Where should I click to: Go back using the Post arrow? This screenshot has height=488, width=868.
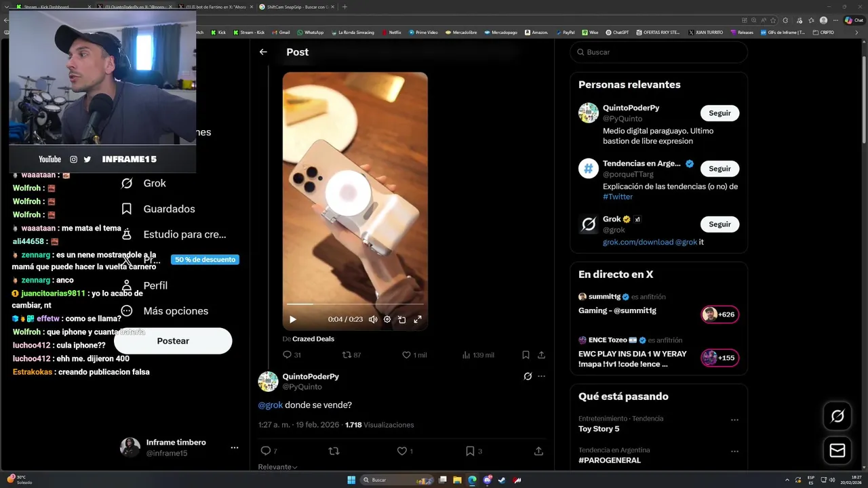[x=263, y=52]
